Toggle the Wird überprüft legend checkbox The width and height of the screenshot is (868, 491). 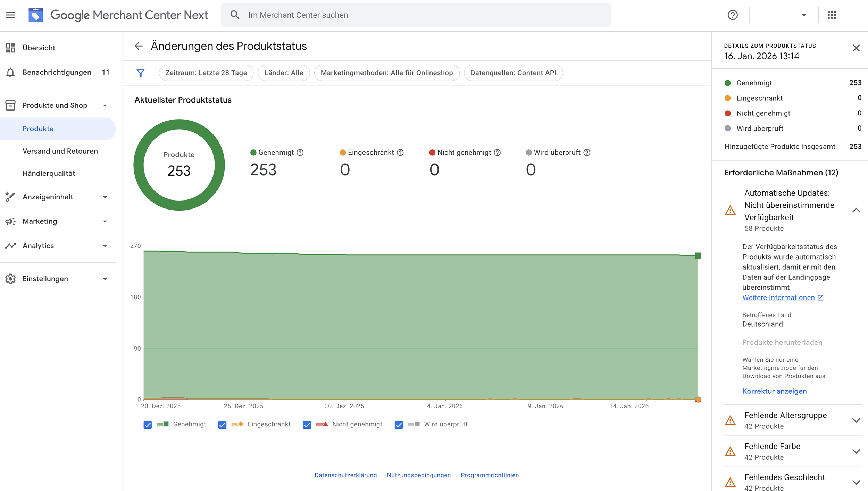[x=399, y=425]
